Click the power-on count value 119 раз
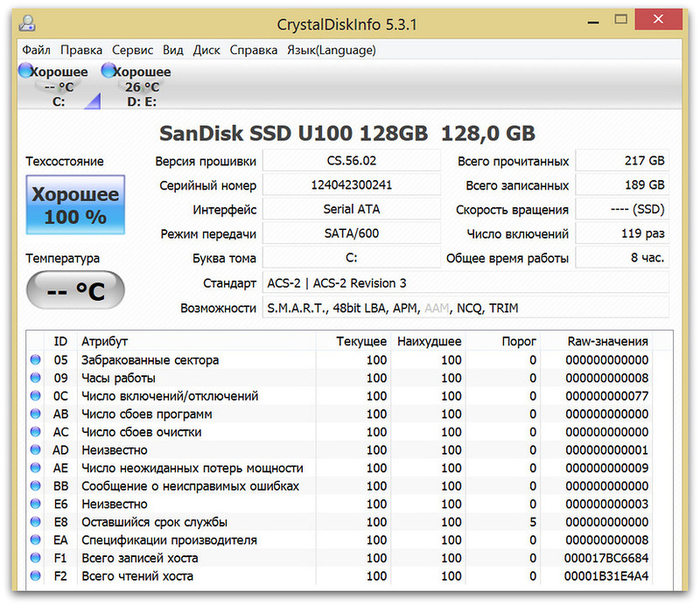Image resolution: width=700 pixels, height=606 pixels. click(622, 233)
